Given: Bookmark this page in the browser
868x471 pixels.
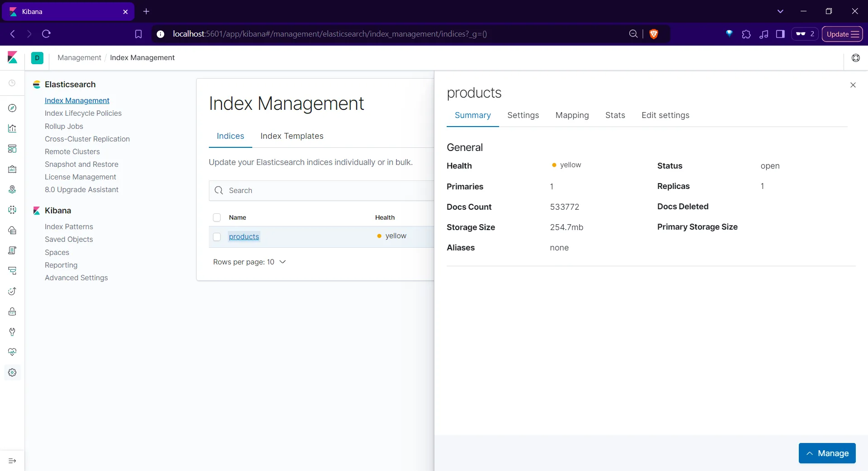Looking at the screenshot, I should 138,34.
